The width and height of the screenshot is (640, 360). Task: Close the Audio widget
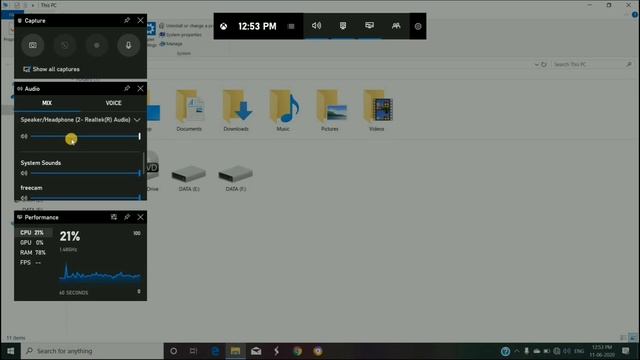point(140,89)
